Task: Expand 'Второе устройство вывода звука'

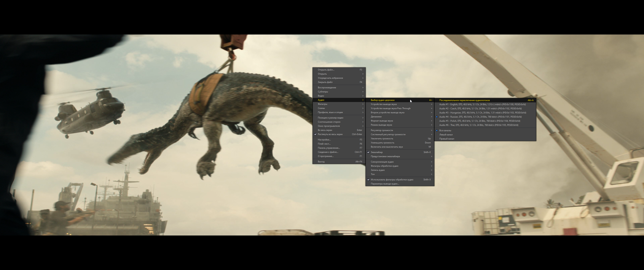Action: point(400,112)
